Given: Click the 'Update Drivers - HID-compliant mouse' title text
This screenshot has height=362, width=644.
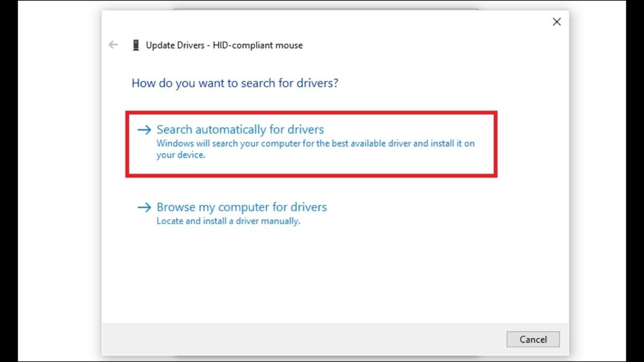Looking at the screenshot, I should [x=224, y=46].
